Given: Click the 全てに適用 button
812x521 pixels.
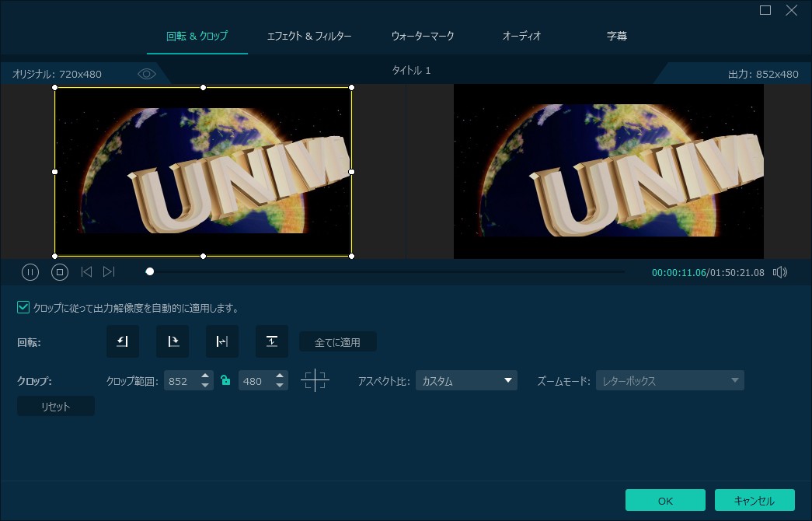Looking at the screenshot, I should click(x=337, y=342).
